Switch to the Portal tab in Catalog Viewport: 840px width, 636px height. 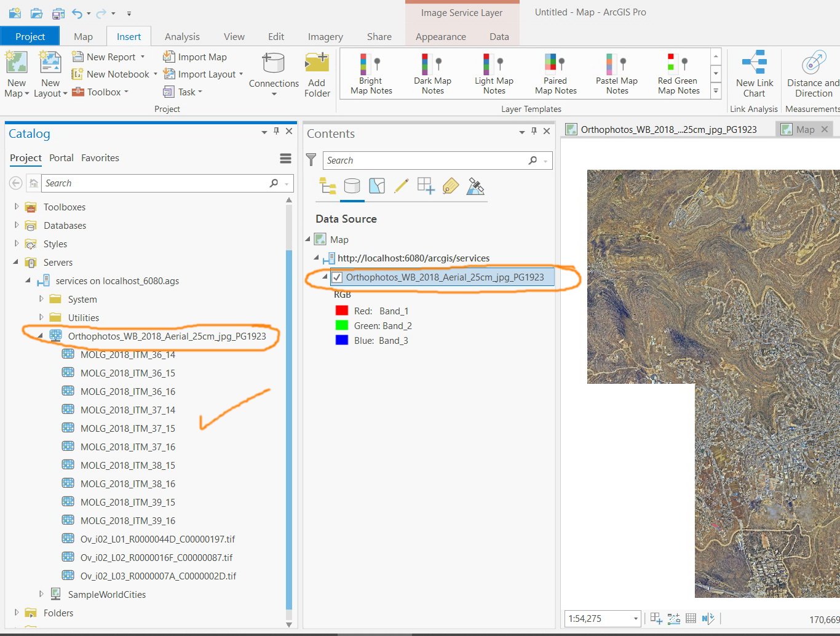click(x=61, y=158)
